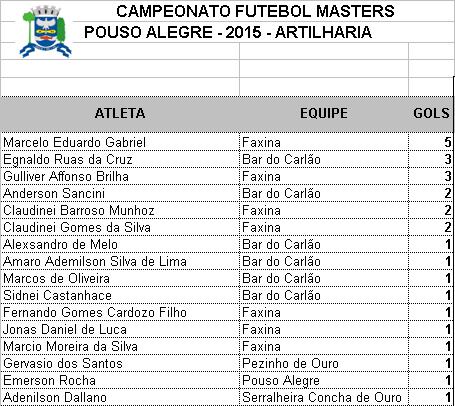Select Sidnei Castanhace athlete cell
455x406 pixels.
pos(120,295)
